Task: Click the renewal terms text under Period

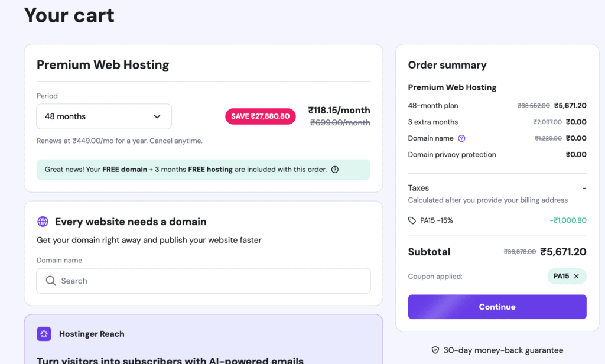Action: tap(119, 141)
